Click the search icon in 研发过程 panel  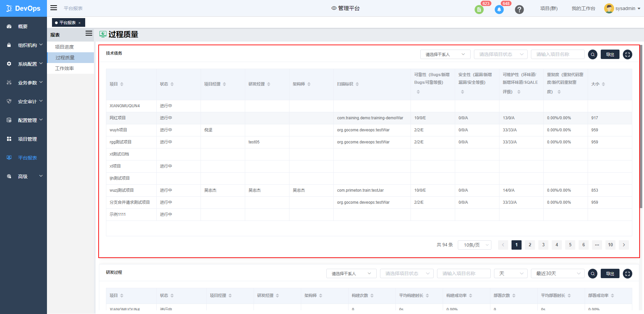point(593,274)
